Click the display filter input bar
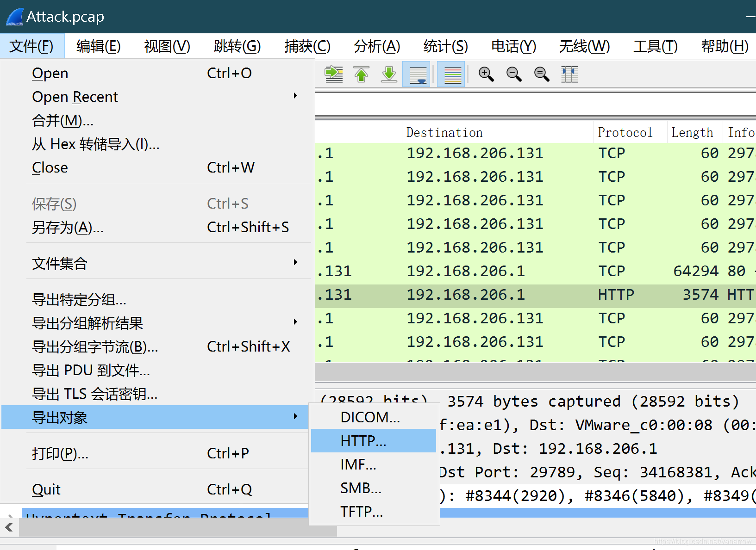 [x=536, y=104]
